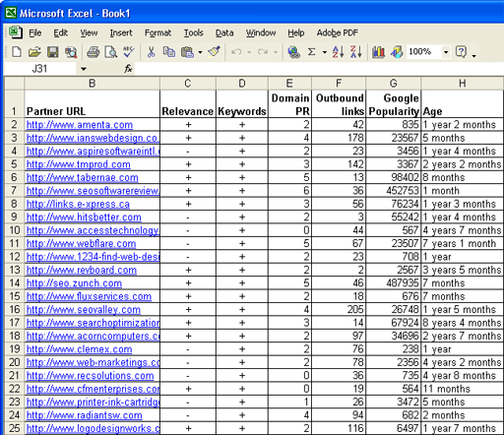Open the Paste options dropdown arrow
Image resolution: width=504 pixels, height=435 pixels.
pos(200,52)
